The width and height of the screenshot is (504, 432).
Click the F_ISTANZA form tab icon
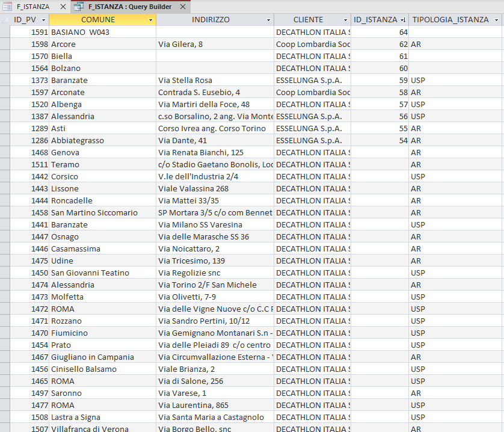point(7,7)
